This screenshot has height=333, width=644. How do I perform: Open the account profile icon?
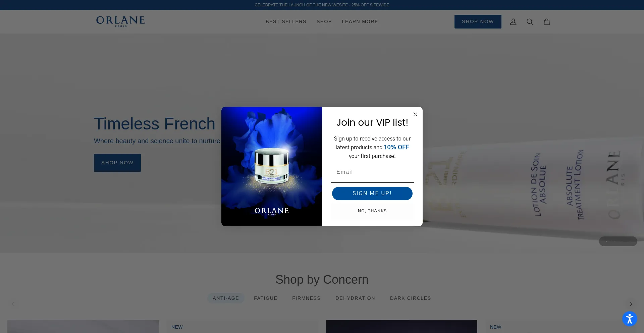pyautogui.click(x=513, y=22)
